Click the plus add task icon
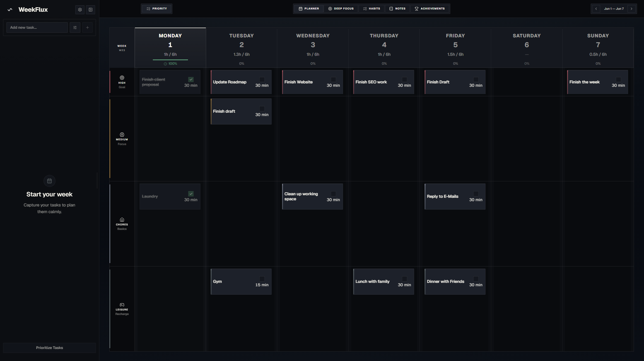 (x=87, y=27)
